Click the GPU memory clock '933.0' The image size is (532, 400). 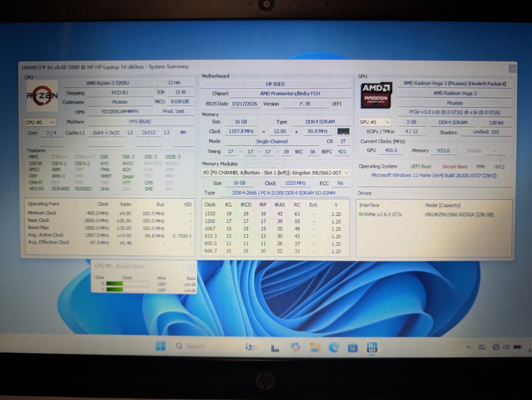tap(443, 150)
